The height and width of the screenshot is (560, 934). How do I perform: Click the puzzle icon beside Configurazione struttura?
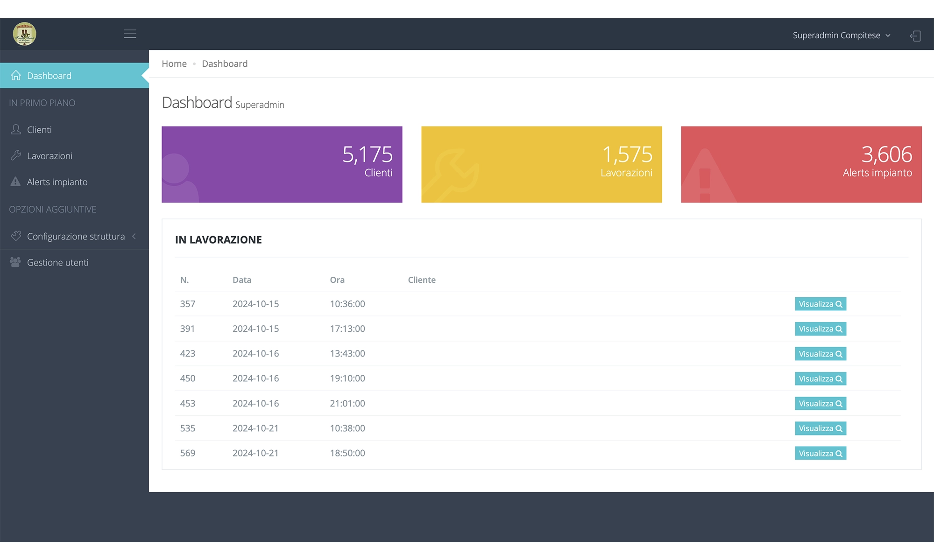coord(16,236)
